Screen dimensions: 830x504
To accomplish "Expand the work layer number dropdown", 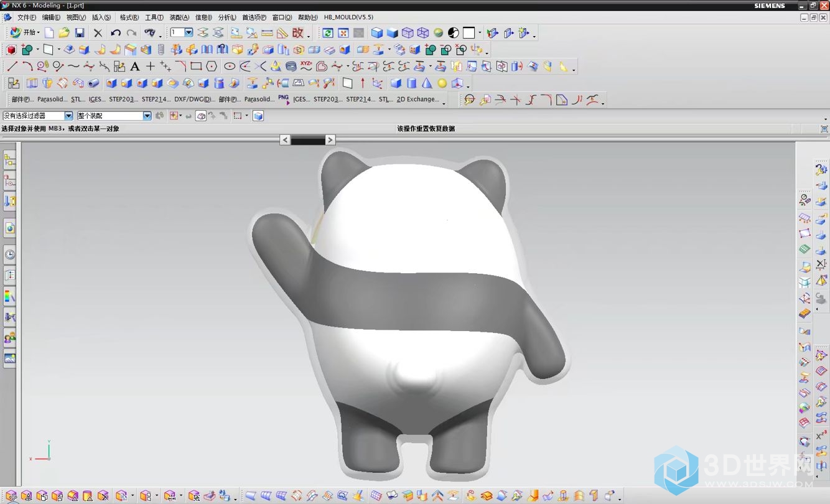I will point(189,32).
